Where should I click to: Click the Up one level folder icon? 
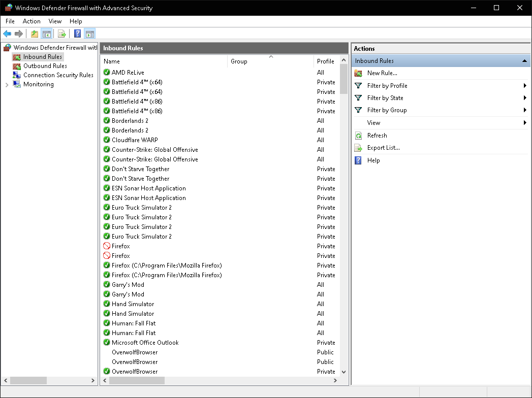coord(34,34)
